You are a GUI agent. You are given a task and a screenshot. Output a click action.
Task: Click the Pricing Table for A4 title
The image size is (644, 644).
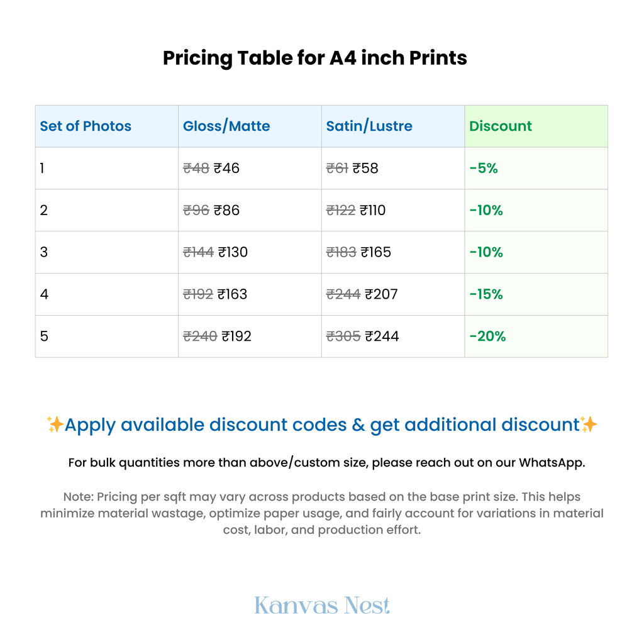tap(314, 58)
